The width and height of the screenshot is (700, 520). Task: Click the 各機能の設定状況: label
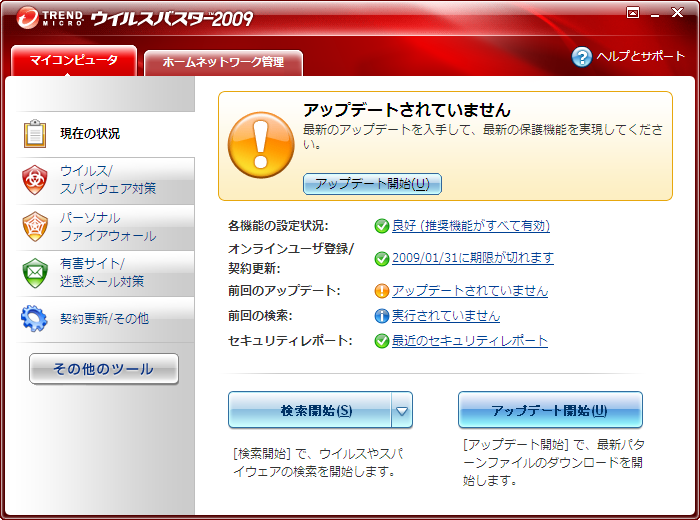coord(278,226)
